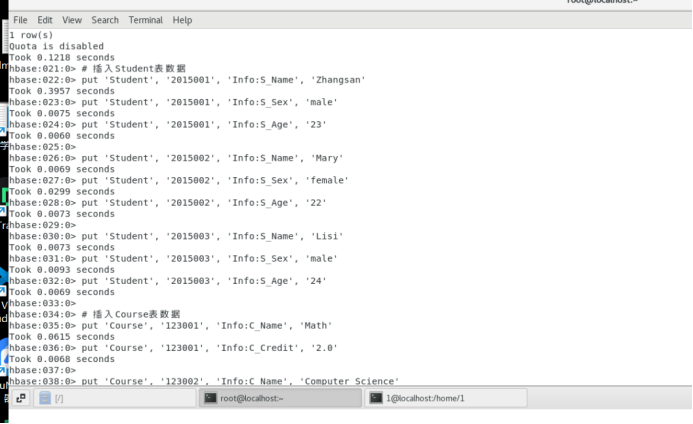Click the empty hbase:033:0> prompt

tap(43, 303)
